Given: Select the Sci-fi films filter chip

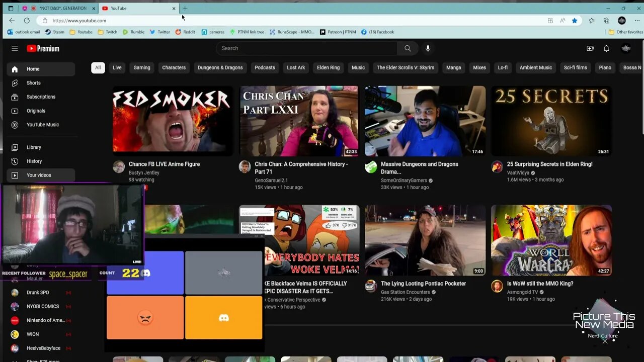Looking at the screenshot, I should tap(575, 68).
